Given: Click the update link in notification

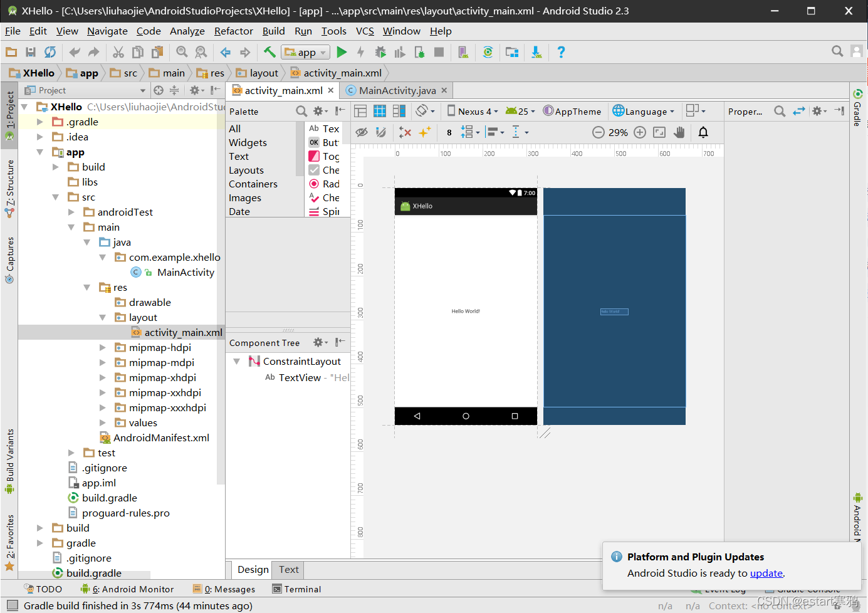Looking at the screenshot, I should tap(766, 573).
